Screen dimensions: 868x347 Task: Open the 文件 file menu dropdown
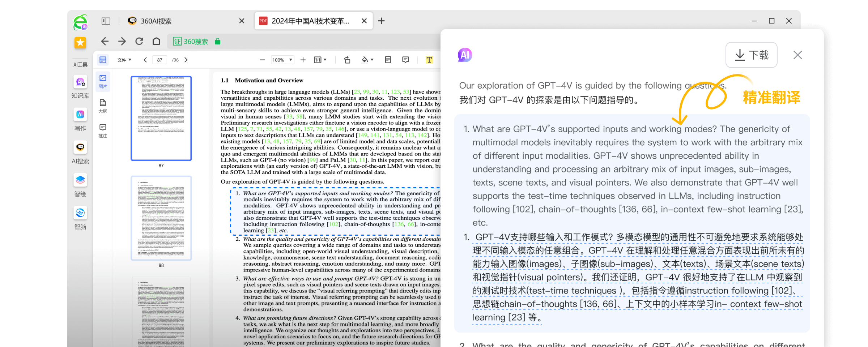point(124,60)
